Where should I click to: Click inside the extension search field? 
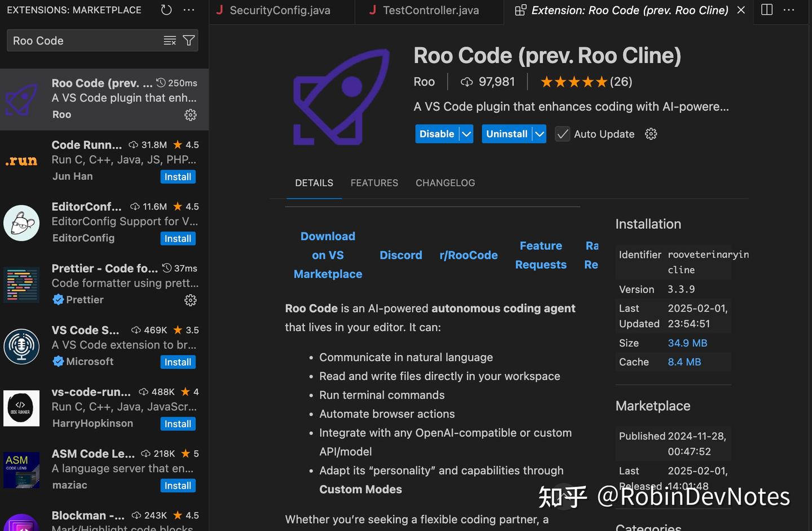click(x=85, y=40)
